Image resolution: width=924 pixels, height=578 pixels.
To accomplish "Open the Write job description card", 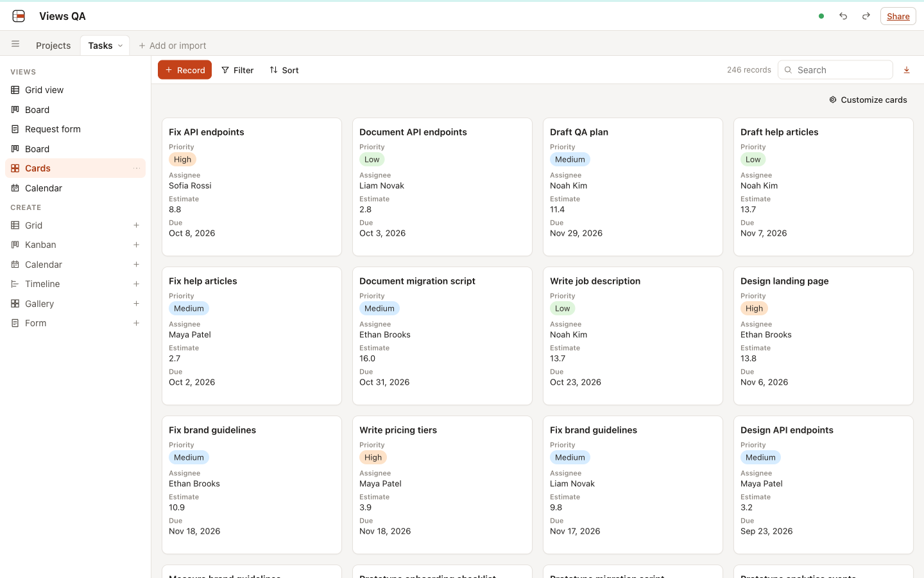I will point(633,336).
